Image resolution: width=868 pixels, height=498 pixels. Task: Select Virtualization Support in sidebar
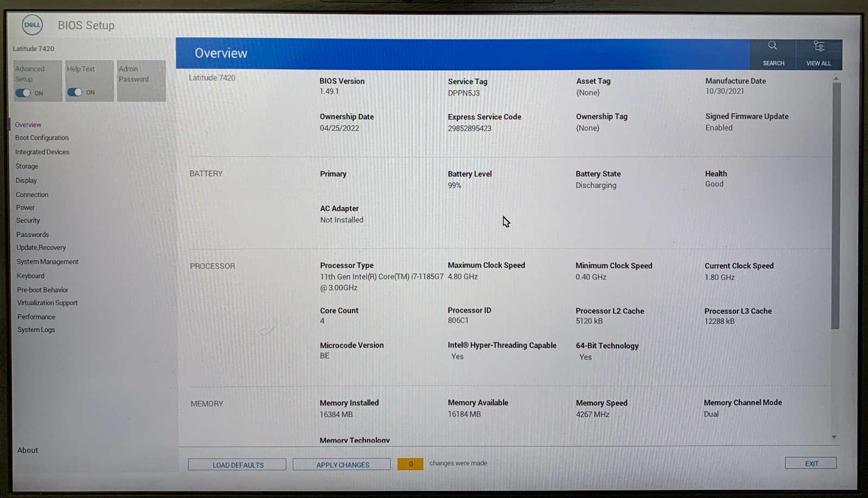coord(47,303)
